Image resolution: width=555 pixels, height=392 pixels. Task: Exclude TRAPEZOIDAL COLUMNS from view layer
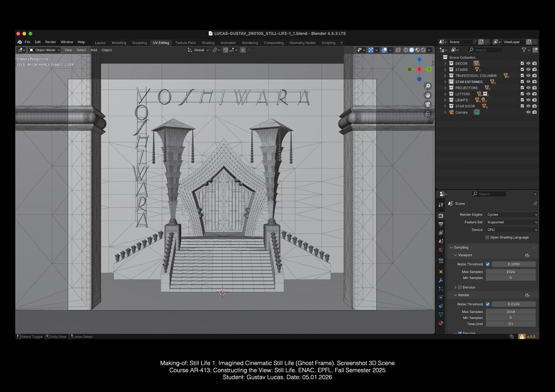click(x=522, y=76)
